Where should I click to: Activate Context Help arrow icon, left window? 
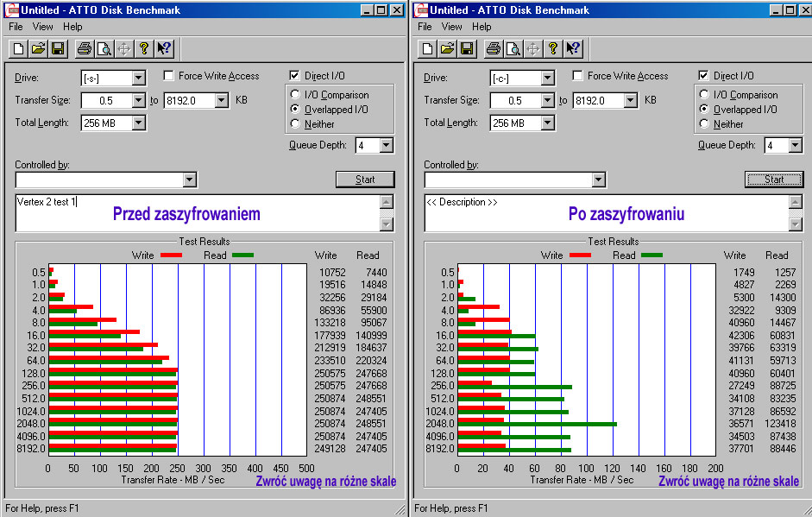tap(164, 48)
